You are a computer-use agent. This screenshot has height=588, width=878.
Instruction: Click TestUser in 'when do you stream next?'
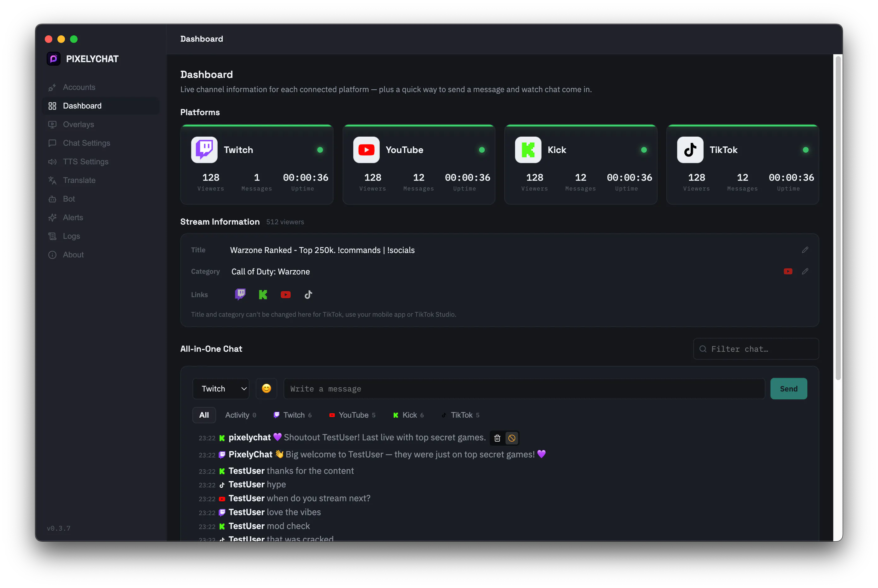(x=247, y=498)
